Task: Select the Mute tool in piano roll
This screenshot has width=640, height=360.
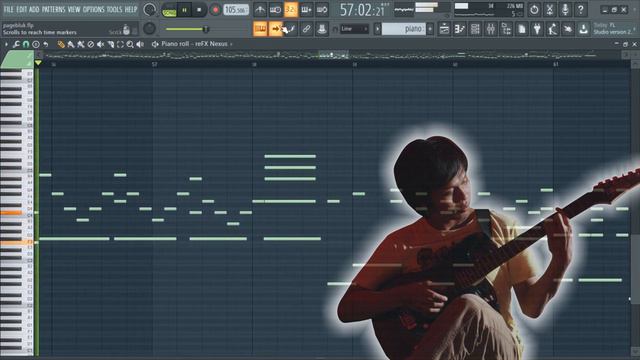Action: 100,44
